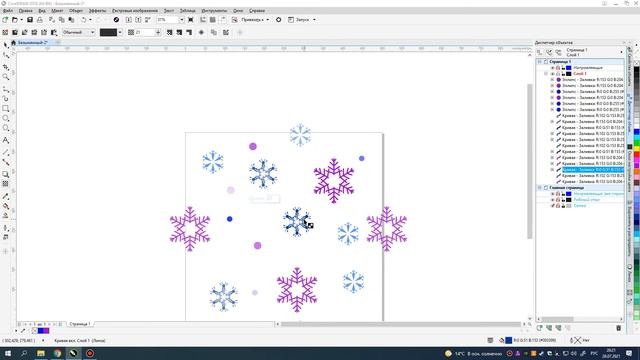
Task: Click the Save disk icon
Action: pyautogui.click(x=30, y=20)
